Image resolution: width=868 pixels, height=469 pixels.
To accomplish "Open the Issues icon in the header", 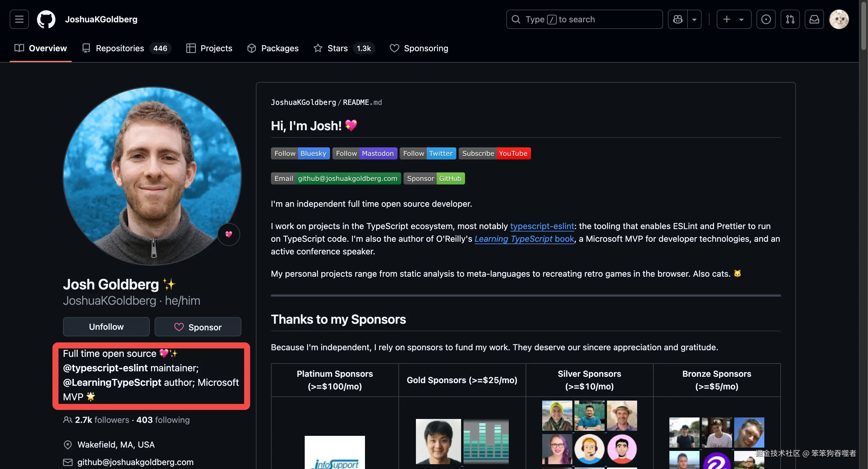I will pyautogui.click(x=766, y=19).
